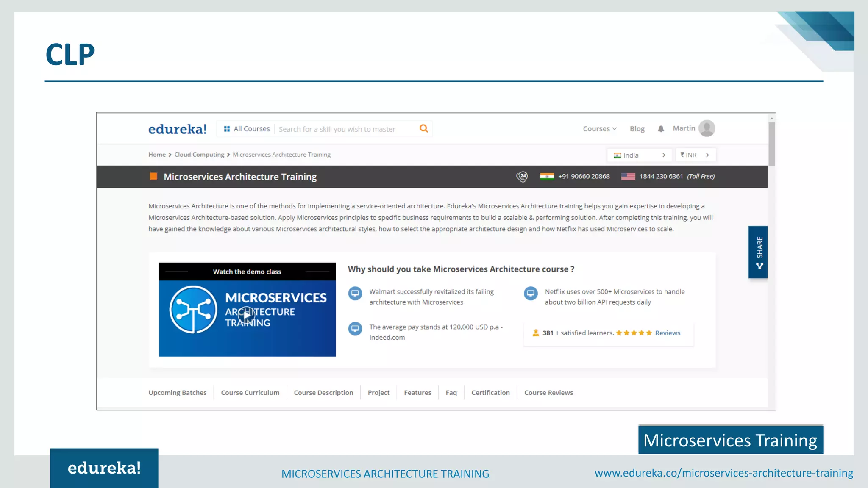Open the Blog link
The height and width of the screenshot is (488, 868).
[637, 129]
